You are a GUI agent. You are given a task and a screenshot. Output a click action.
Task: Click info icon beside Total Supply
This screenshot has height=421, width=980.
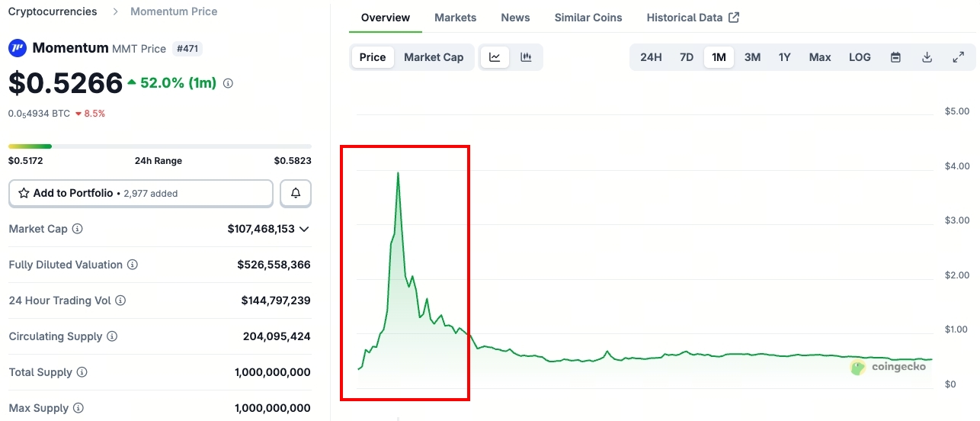coord(82,372)
